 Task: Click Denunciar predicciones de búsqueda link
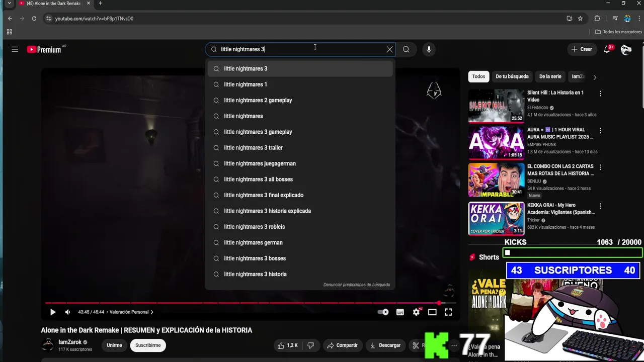click(x=357, y=285)
